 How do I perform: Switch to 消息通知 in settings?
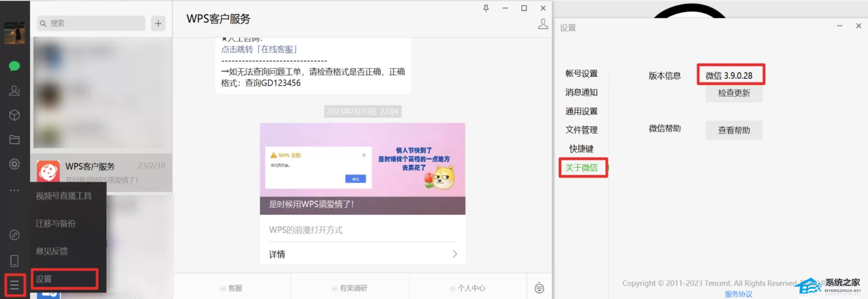click(x=581, y=92)
